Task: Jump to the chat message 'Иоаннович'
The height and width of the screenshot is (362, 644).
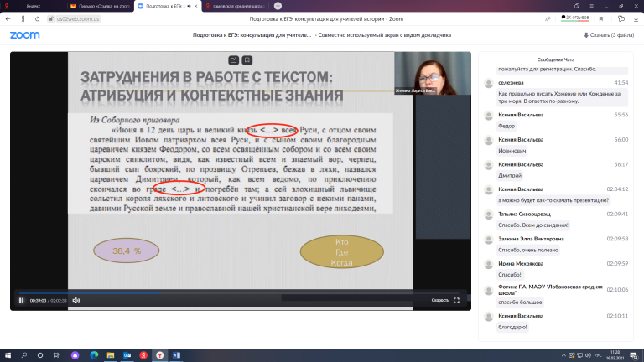Action: click(512, 151)
